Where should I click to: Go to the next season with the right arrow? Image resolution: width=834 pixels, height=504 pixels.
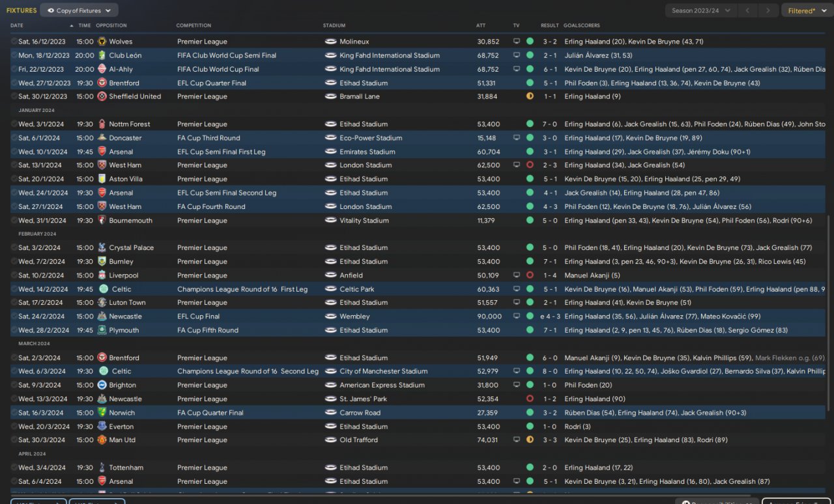tap(769, 10)
